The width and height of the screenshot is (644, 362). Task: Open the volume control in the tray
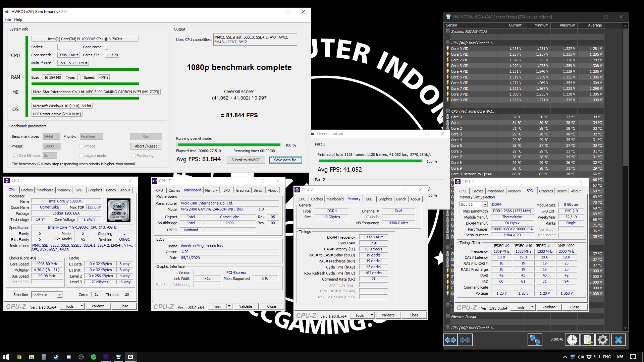581,357
